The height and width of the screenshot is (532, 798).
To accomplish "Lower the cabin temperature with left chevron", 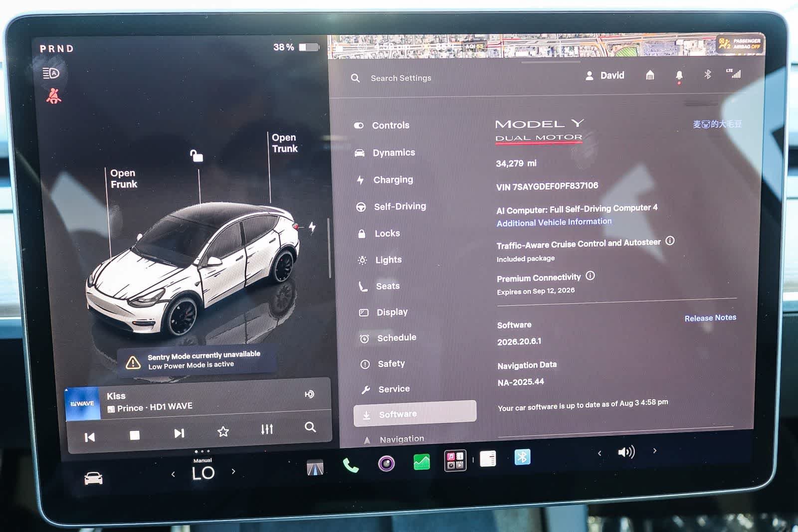I will [x=173, y=474].
